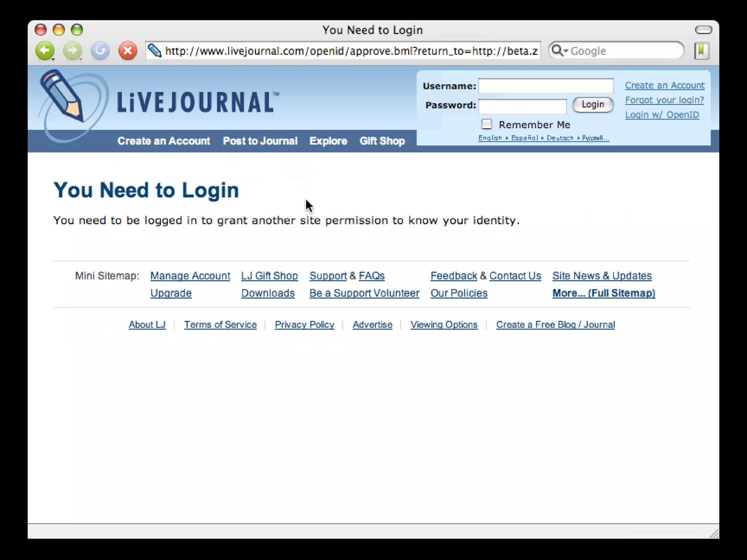Switch language via the Español link
This screenshot has width=747, height=560.
pyautogui.click(x=525, y=138)
